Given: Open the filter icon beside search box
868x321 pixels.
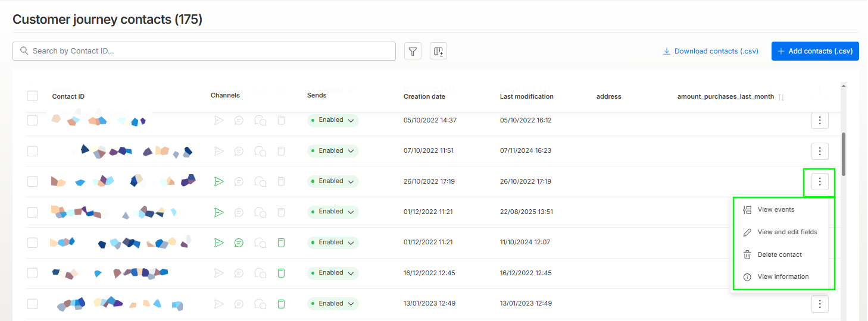Looking at the screenshot, I should pyautogui.click(x=413, y=51).
